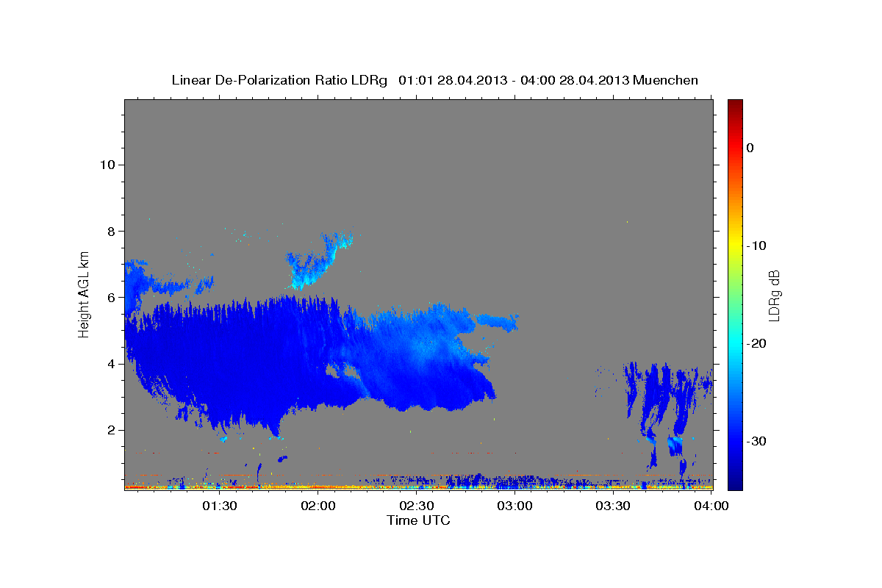Click the "01:30" time tick label
882x588 pixels.
coord(220,506)
